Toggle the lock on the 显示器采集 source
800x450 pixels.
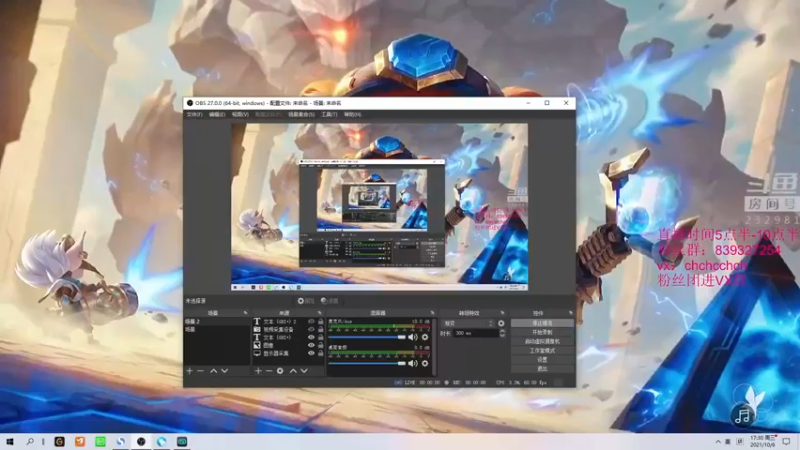(320, 353)
